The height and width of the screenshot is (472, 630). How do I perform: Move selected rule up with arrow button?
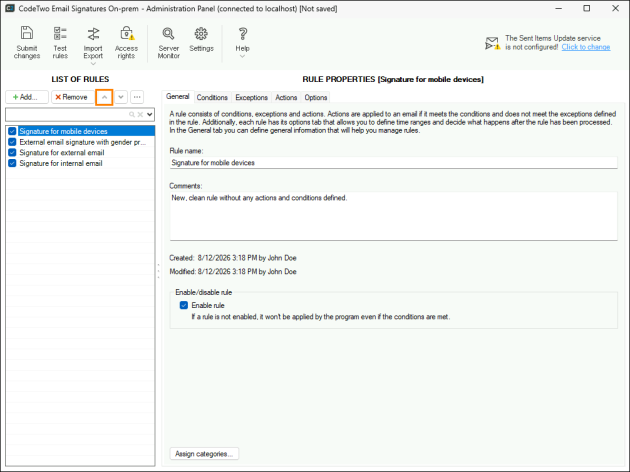point(104,97)
